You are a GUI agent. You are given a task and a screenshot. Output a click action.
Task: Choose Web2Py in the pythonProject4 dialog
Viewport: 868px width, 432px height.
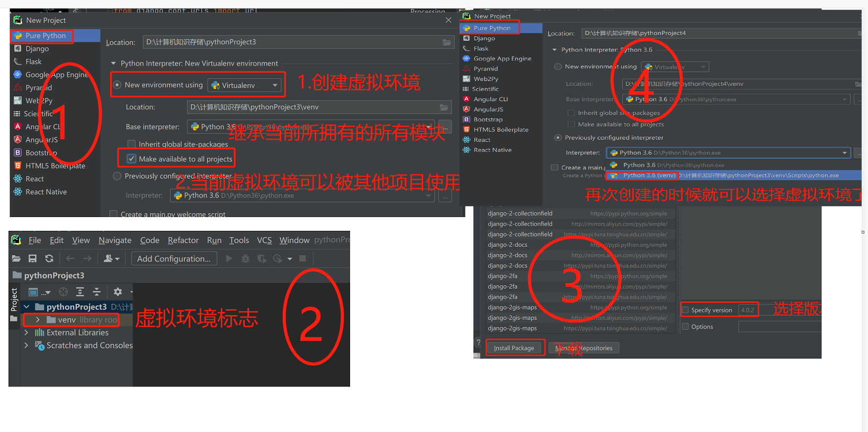point(486,78)
